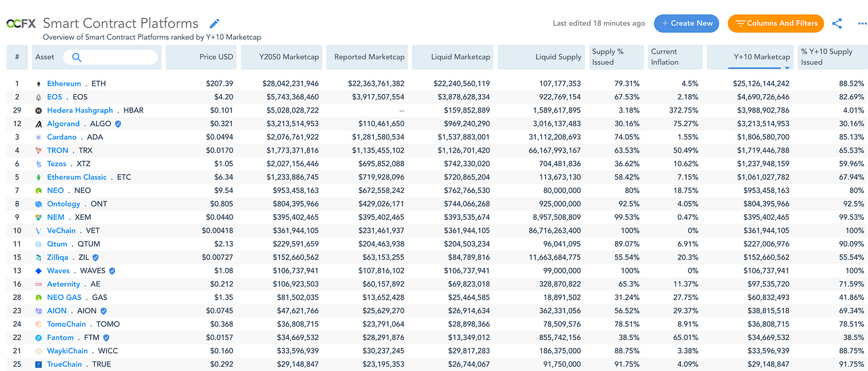Open the TrueChain asset link
868x371 pixels.
click(64, 364)
